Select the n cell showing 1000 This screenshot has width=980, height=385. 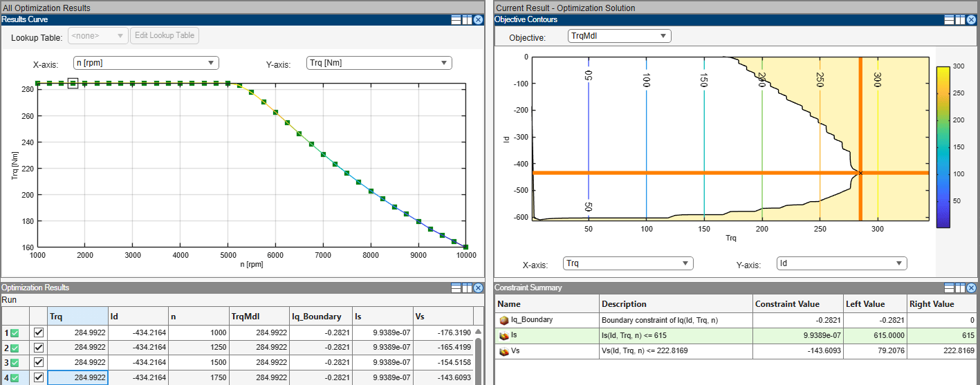click(198, 333)
